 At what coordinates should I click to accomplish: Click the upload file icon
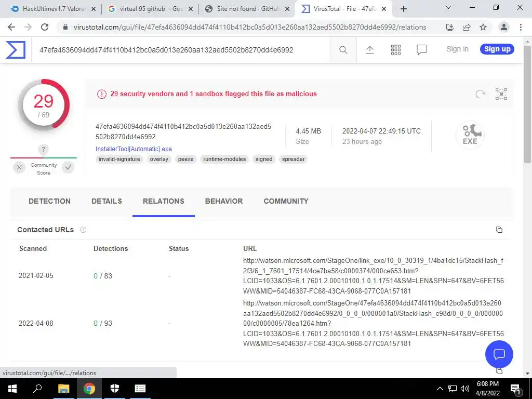coord(370,50)
